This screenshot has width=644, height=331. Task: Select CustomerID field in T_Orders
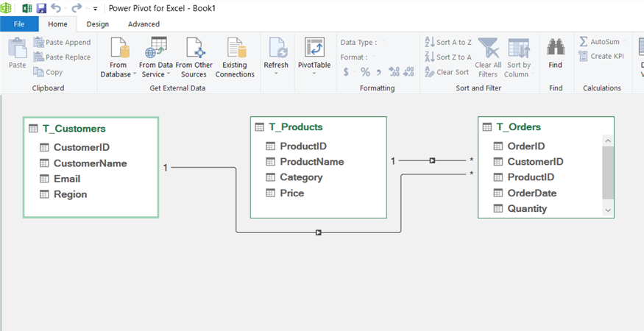[536, 161]
